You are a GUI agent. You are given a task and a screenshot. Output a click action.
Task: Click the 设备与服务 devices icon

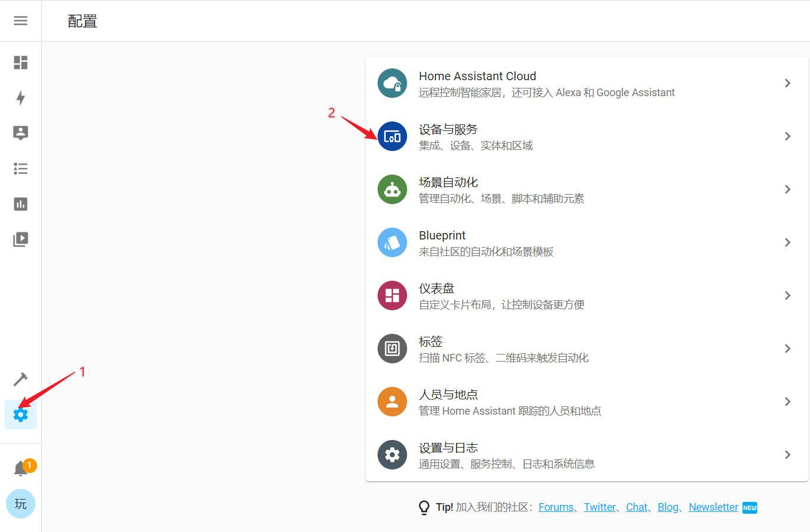coord(392,136)
